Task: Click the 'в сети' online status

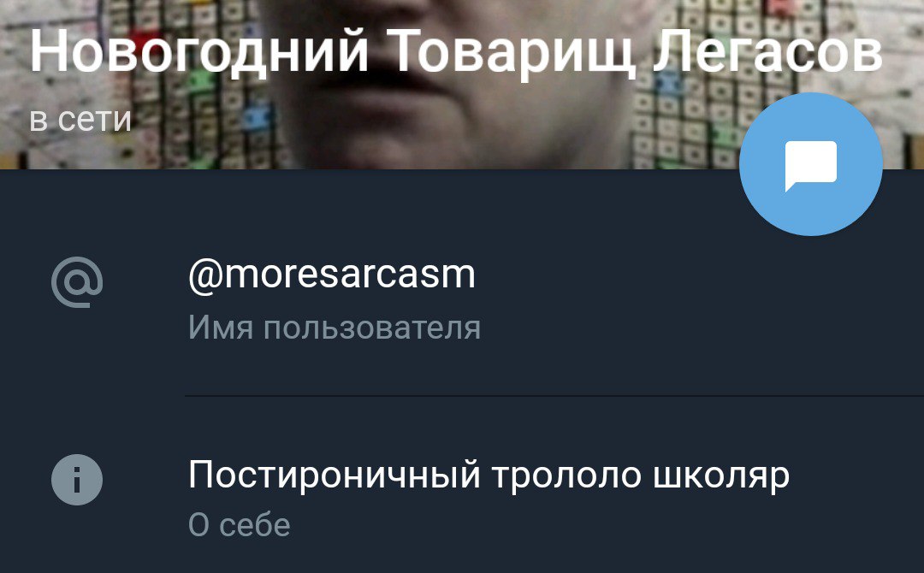Action: pyautogui.click(x=80, y=120)
